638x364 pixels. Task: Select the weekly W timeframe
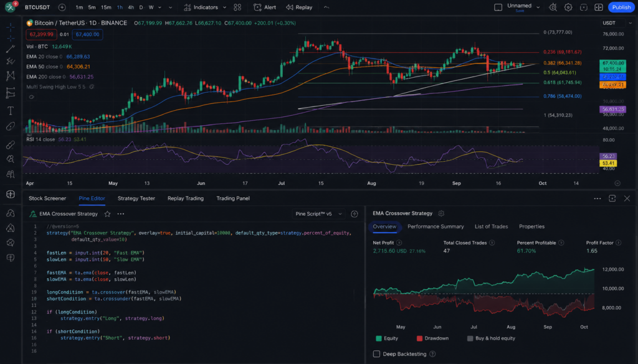pos(151,7)
